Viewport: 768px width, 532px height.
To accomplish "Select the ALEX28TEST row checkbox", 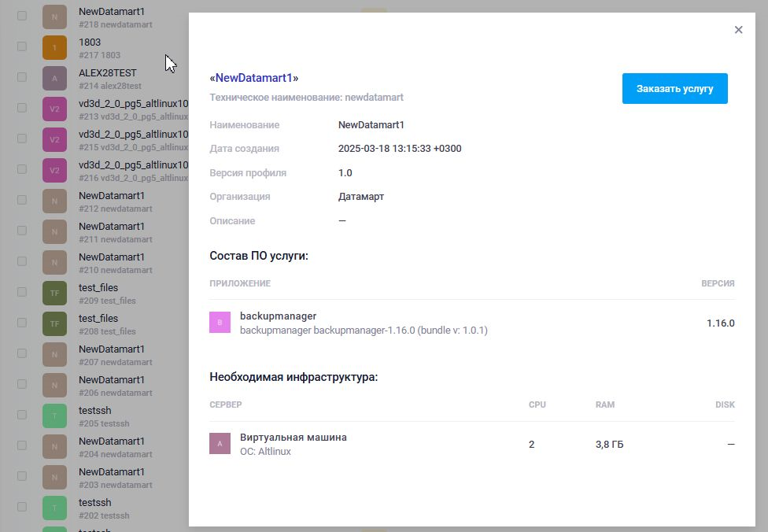I will (x=22, y=77).
